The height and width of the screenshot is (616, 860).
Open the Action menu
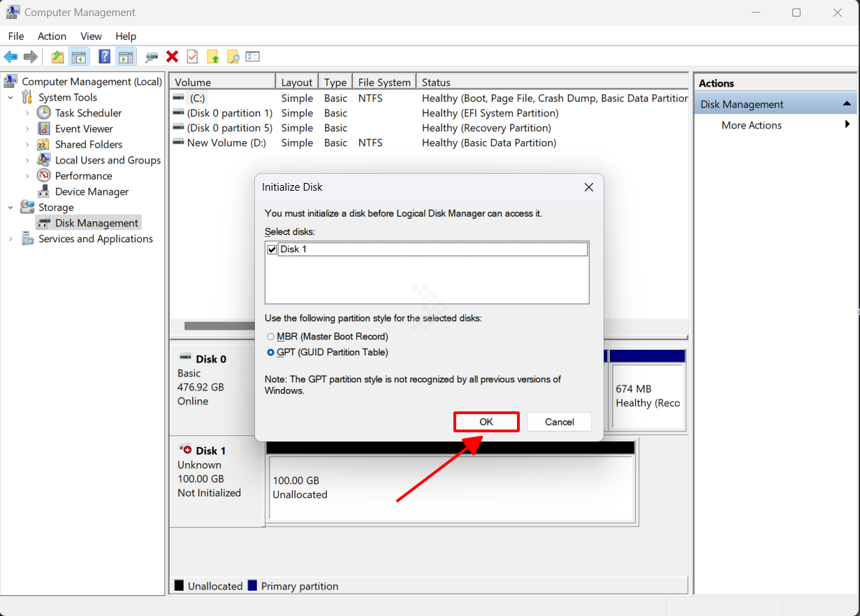tap(52, 36)
